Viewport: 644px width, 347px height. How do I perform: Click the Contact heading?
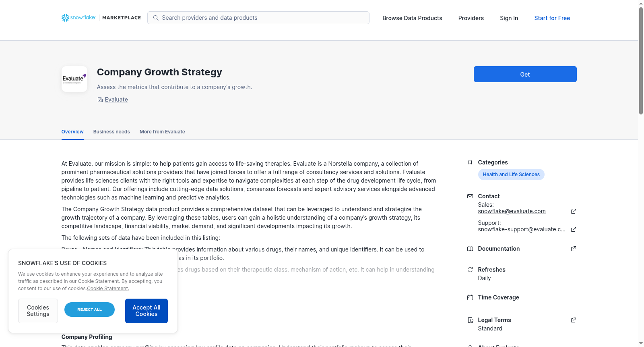pos(489,196)
